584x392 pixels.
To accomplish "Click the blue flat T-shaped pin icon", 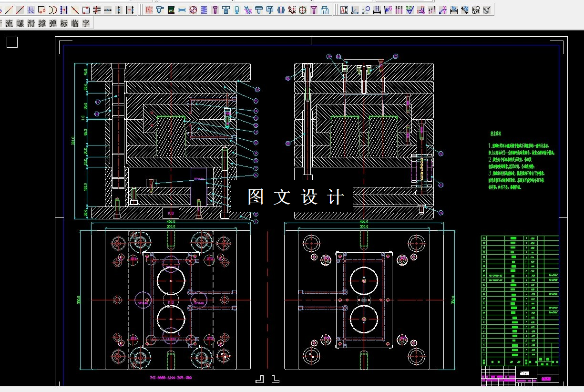I will [x=259, y=10].
